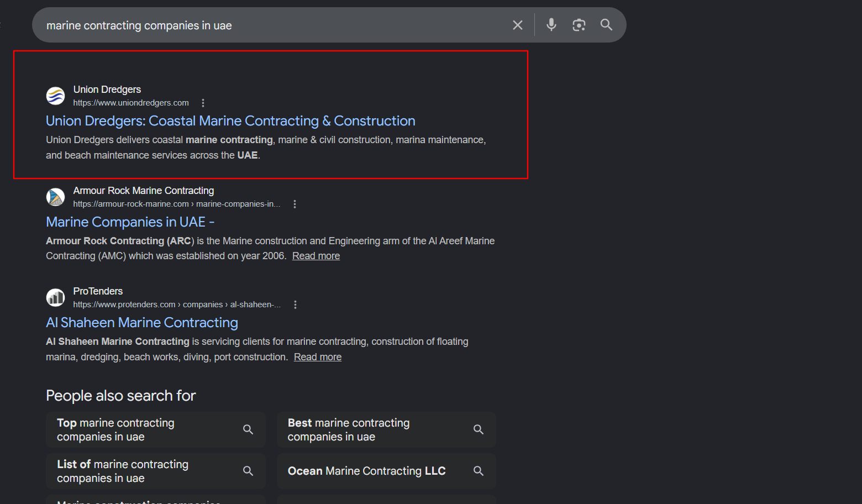Open more options for ProTenders result
862x504 pixels.
pyautogui.click(x=295, y=305)
